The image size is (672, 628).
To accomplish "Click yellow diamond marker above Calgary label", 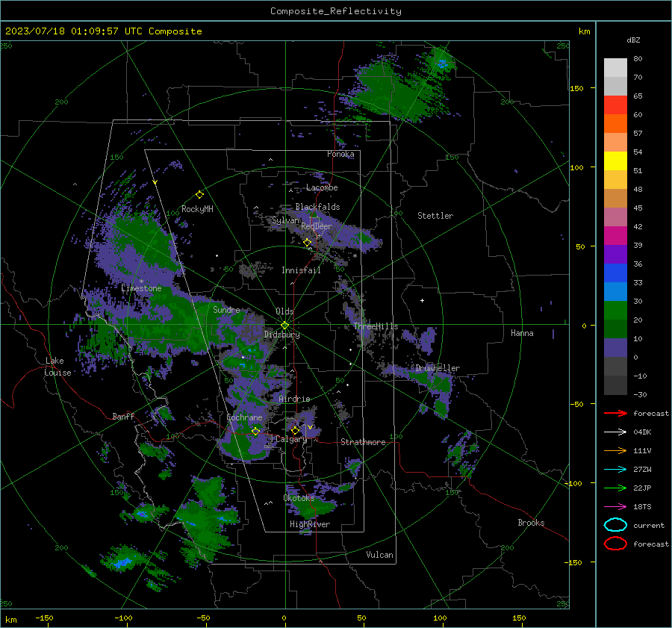I will (x=295, y=430).
